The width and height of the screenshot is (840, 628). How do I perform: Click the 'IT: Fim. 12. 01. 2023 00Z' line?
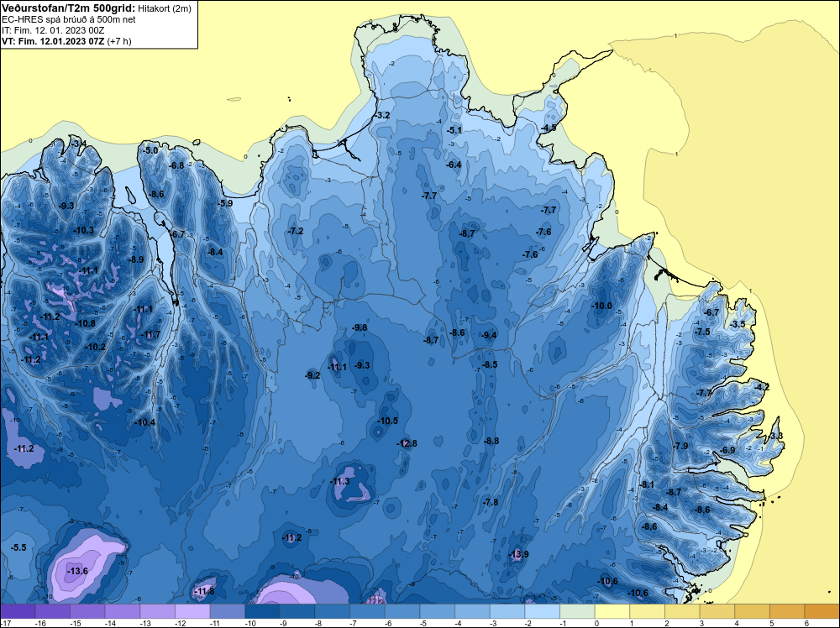(x=53, y=30)
